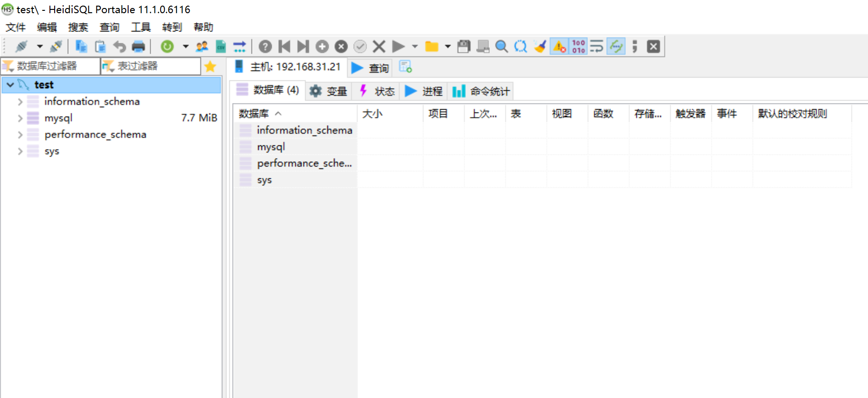Toggle the word wrap lines icon
The width and height of the screenshot is (868, 398).
pyautogui.click(x=597, y=46)
